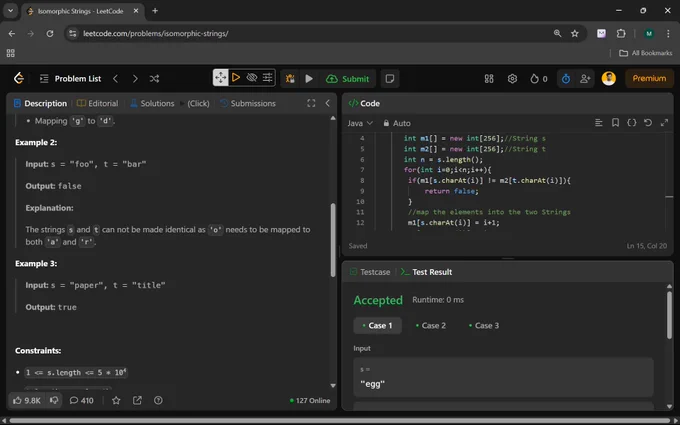
Task: Click the description panel vertical scrollbar thumb
Action: (x=333, y=240)
